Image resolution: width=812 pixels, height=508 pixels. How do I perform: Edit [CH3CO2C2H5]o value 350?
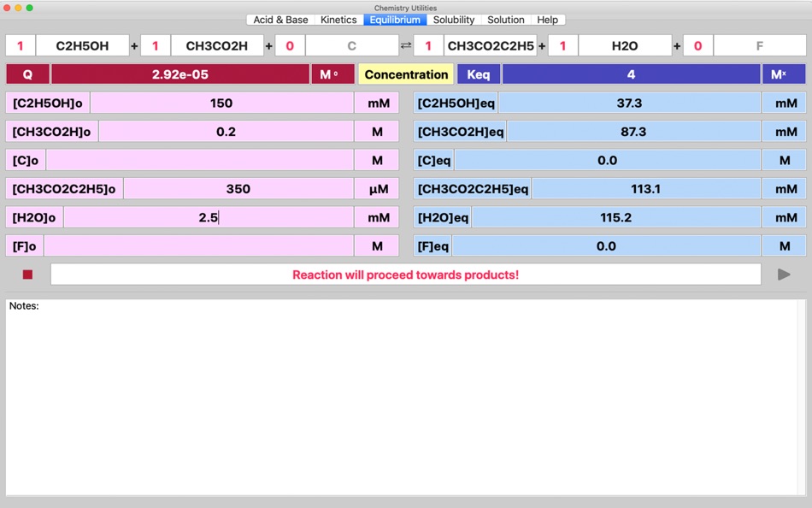[238, 189]
